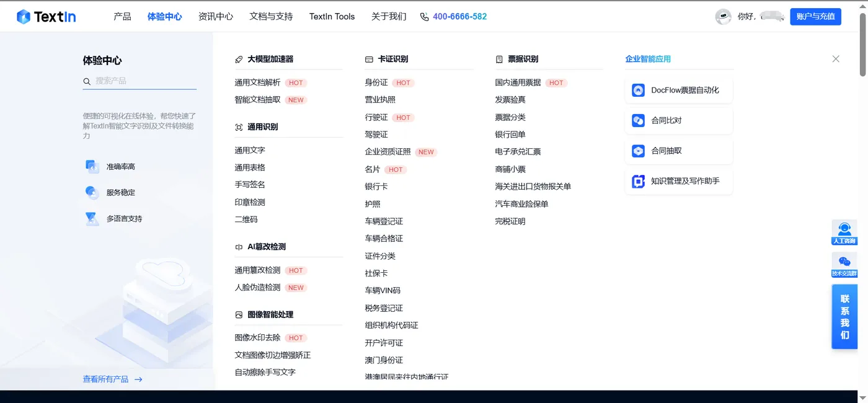The image size is (868, 403).
Task: Open 行驶证 recognition
Action: (376, 117)
